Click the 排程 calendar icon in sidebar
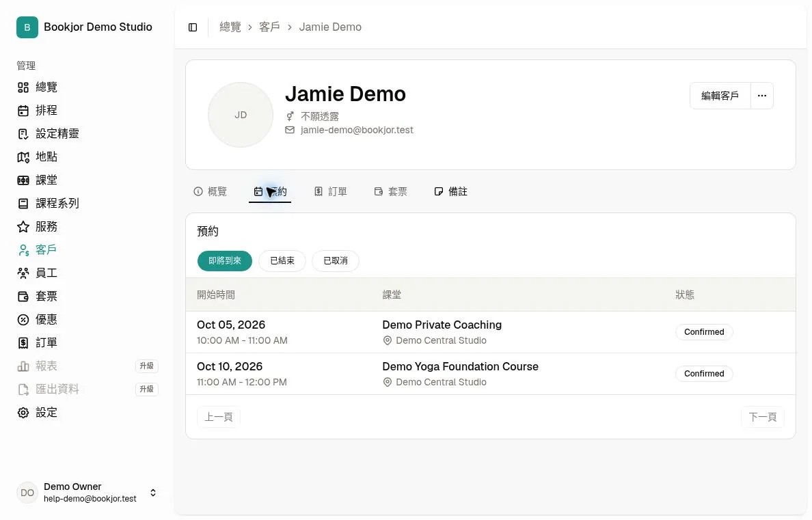The image size is (812, 520). coord(23,111)
